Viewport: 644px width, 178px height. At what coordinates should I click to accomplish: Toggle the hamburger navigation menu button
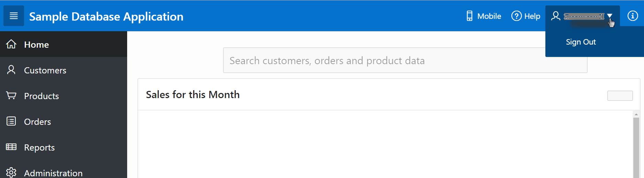coord(14,16)
